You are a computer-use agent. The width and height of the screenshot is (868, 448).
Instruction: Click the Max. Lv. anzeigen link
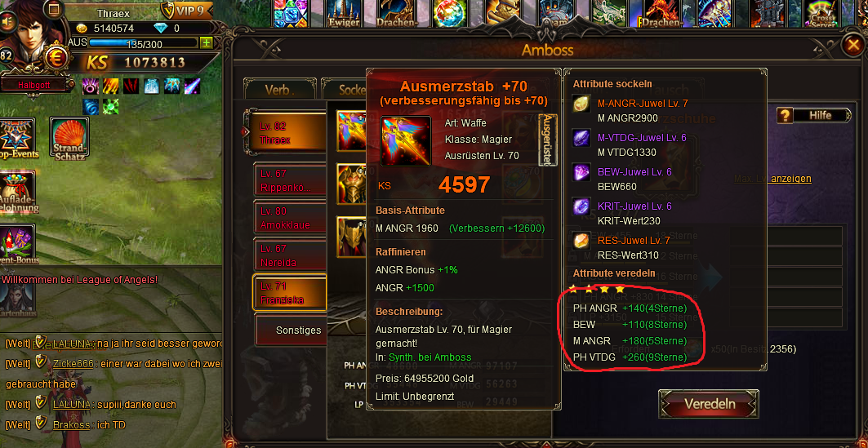tap(772, 179)
